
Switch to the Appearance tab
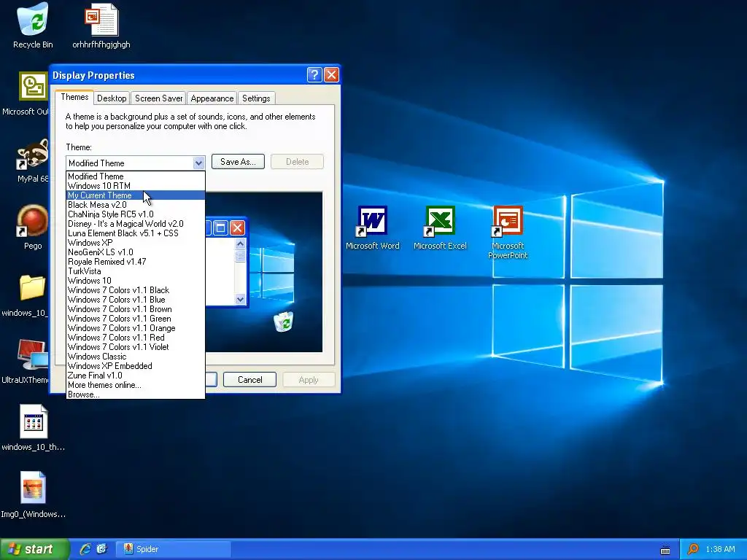212,98
